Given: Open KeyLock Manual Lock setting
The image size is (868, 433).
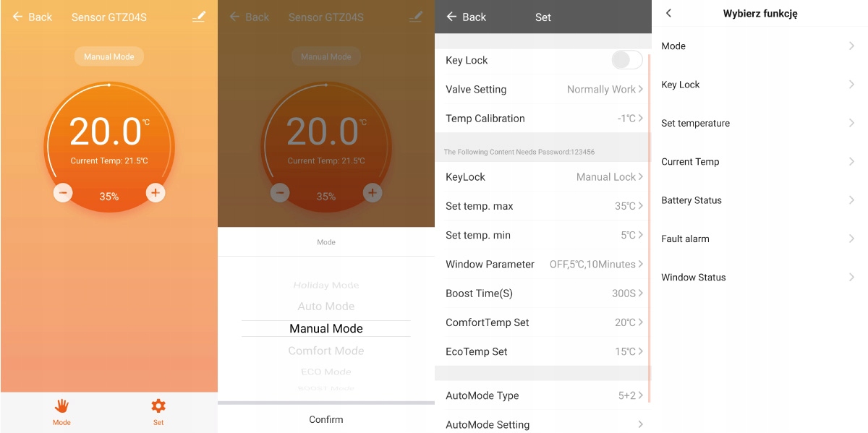Looking at the screenshot, I should (x=542, y=177).
